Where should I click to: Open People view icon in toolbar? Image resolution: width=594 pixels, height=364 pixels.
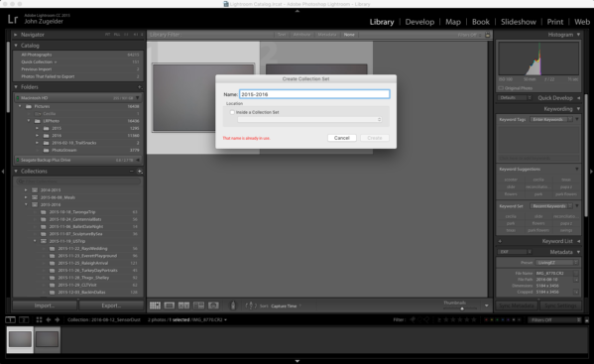213,305
